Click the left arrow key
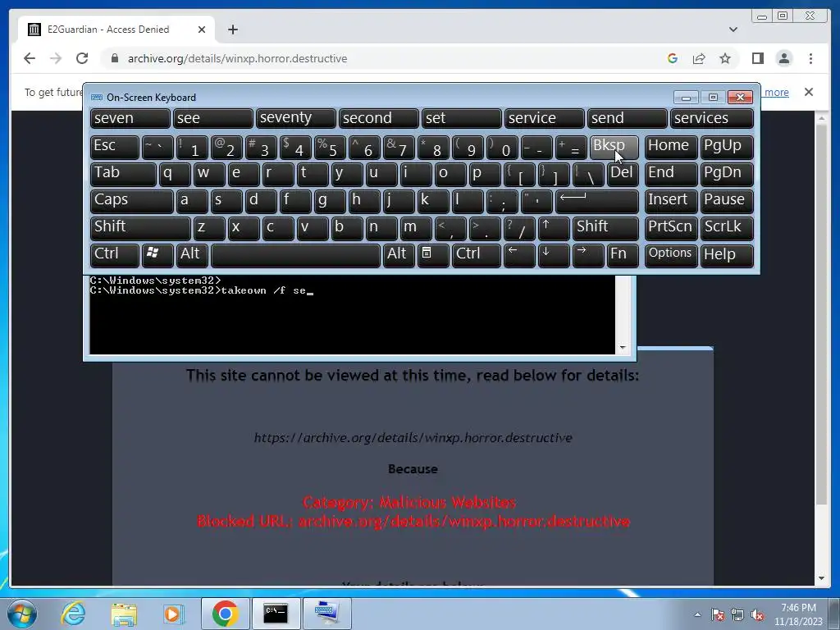 519,256
